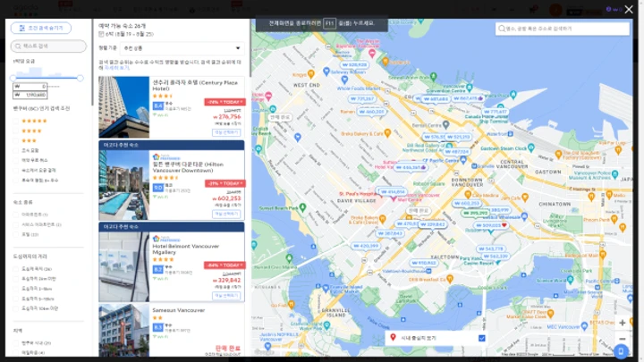Close the full-screen map overlay with X
Viewport: 644px width, 362px height.
(x=629, y=9)
